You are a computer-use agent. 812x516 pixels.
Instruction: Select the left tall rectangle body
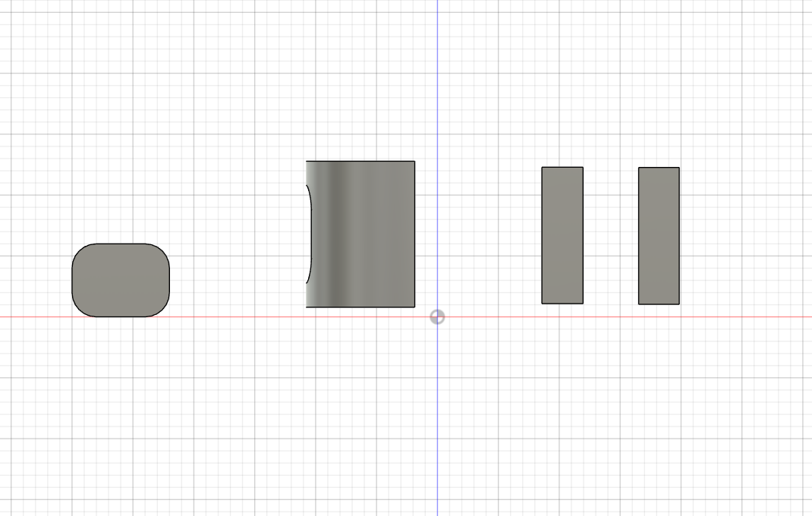[562, 235]
